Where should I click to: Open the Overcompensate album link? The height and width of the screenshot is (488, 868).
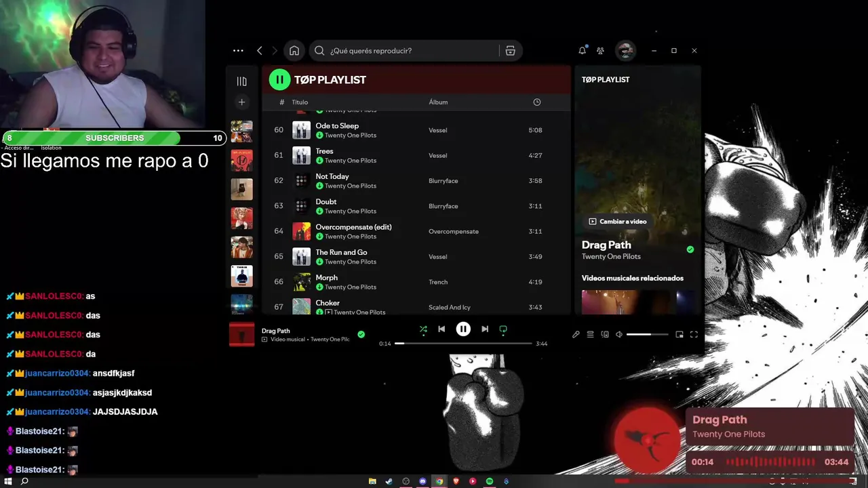click(x=454, y=232)
